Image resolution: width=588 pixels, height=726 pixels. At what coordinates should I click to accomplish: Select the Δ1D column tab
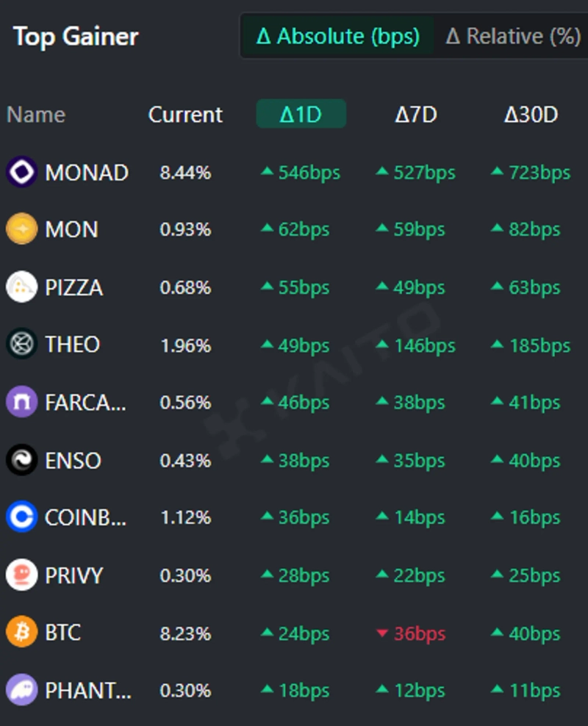click(301, 115)
